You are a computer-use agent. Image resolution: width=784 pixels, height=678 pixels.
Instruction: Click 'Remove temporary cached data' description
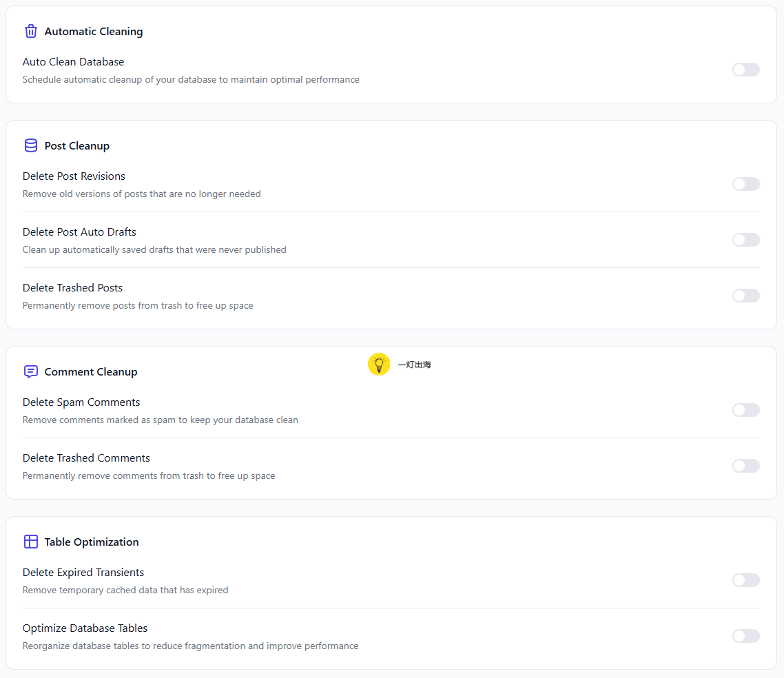point(125,590)
